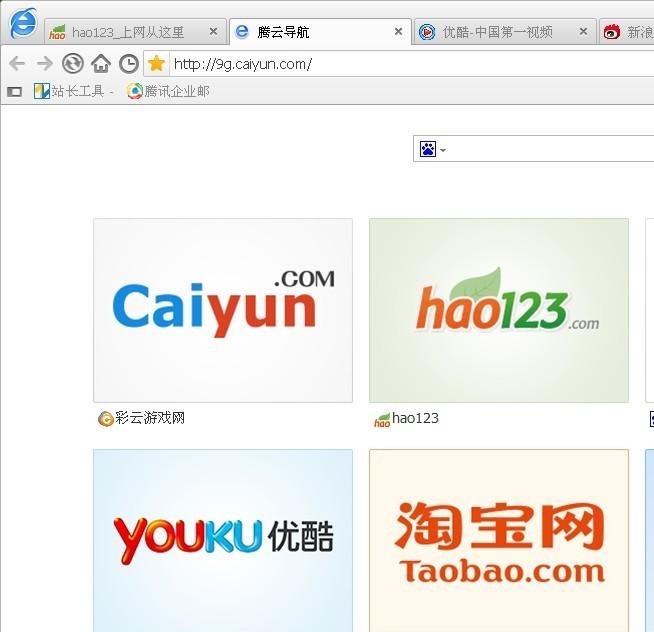Screen dimensions: 654x632
Task: Click the bookmarks bar toggle icon
Action: pos(14,92)
